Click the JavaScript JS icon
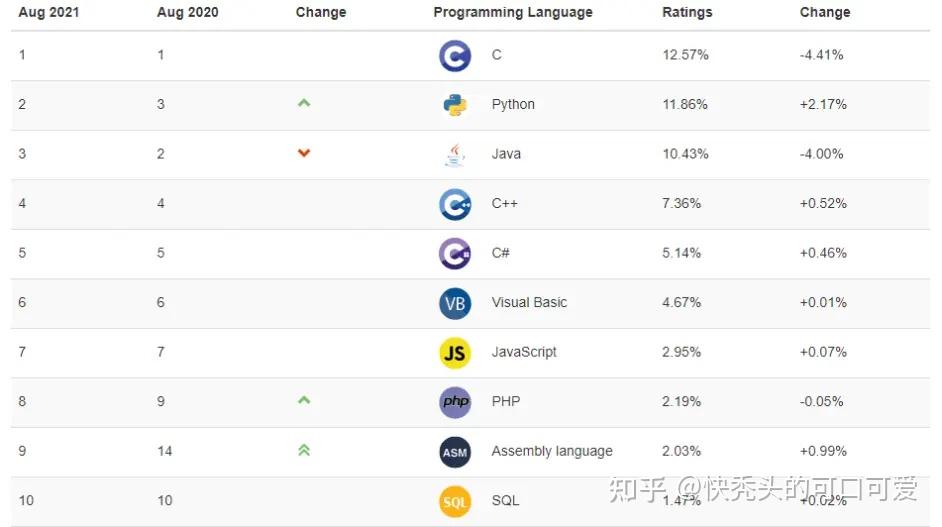The height and width of the screenshot is (527, 942). click(455, 352)
